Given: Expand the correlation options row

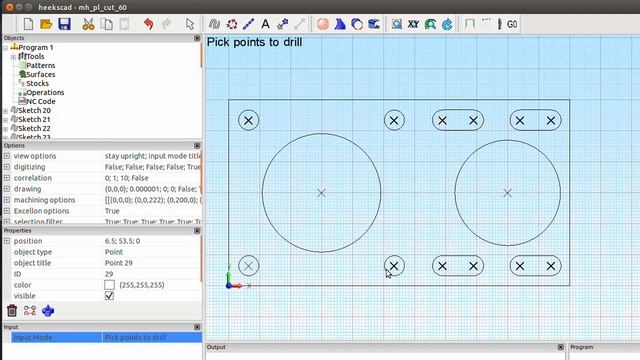Looking at the screenshot, I should point(7,178).
